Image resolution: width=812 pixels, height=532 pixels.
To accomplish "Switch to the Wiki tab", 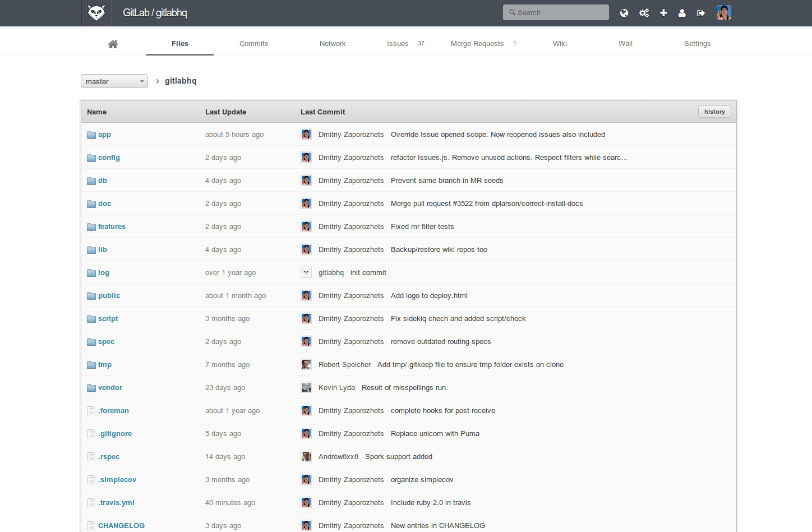I will (560, 43).
